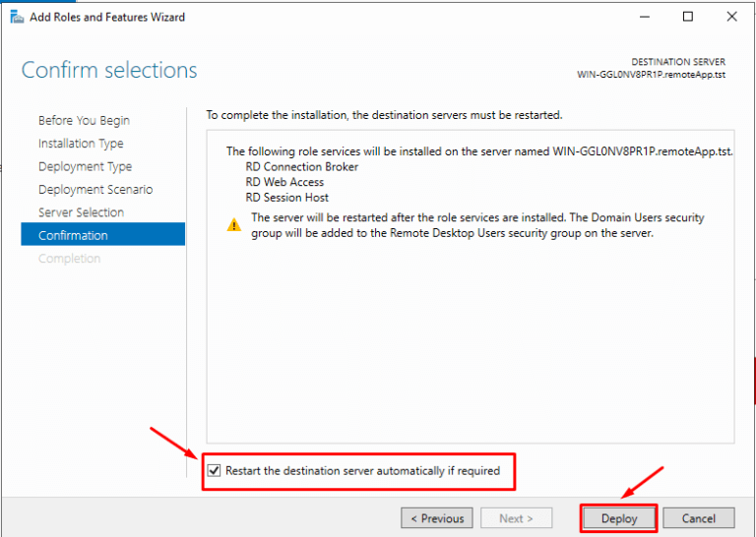Viewport: 756px width, 537px height.
Task: Click the RD Web Access entry
Action: (284, 182)
